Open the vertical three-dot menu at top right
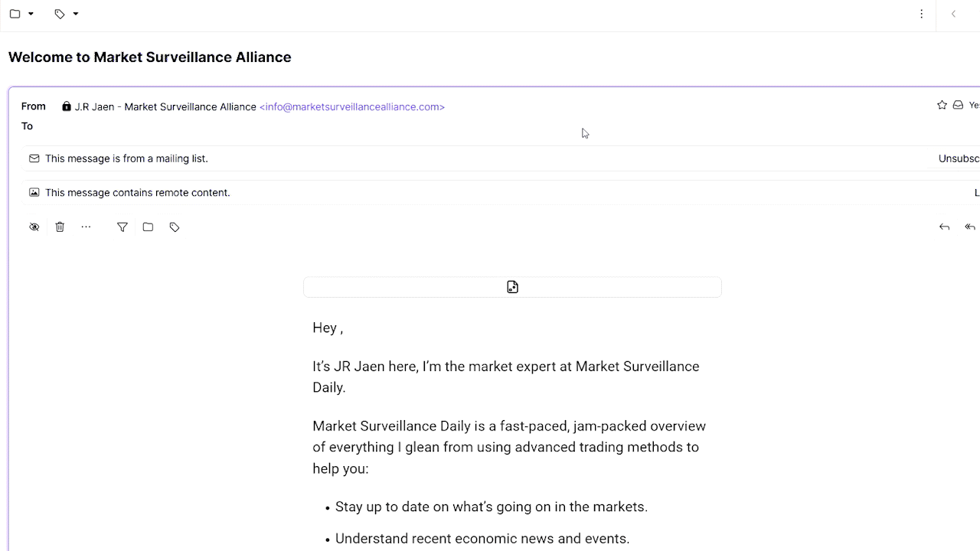The image size is (980, 551). coord(922,14)
